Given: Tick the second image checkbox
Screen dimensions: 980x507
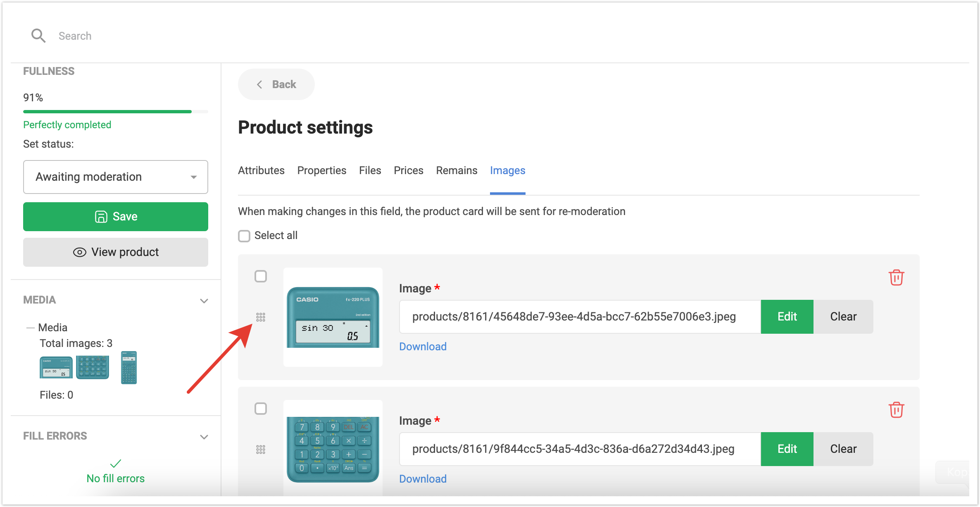Looking at the screenshot, I should click(x=261, y=409).
